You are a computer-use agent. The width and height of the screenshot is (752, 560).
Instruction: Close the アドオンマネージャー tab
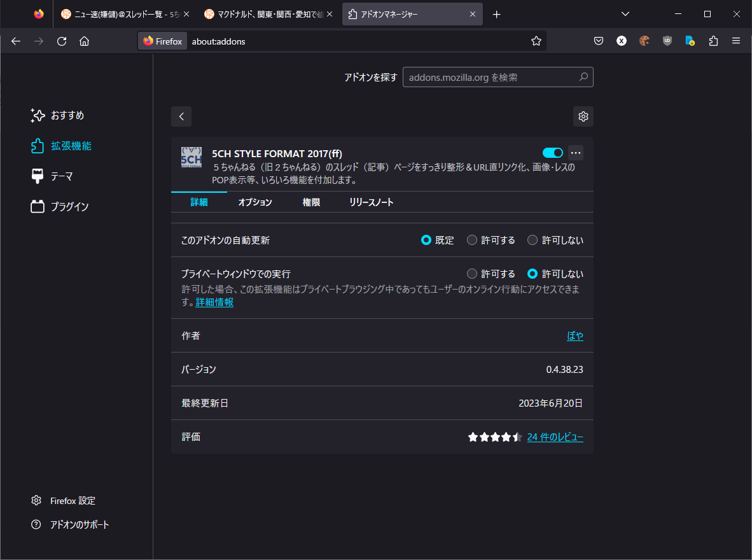(x=473, y=15)
